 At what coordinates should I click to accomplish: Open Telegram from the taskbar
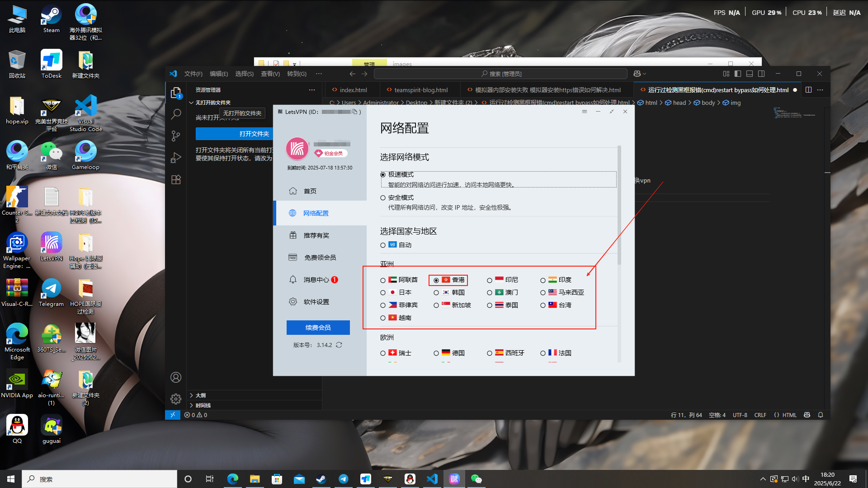pyautogui.click(x=344, y=479)
